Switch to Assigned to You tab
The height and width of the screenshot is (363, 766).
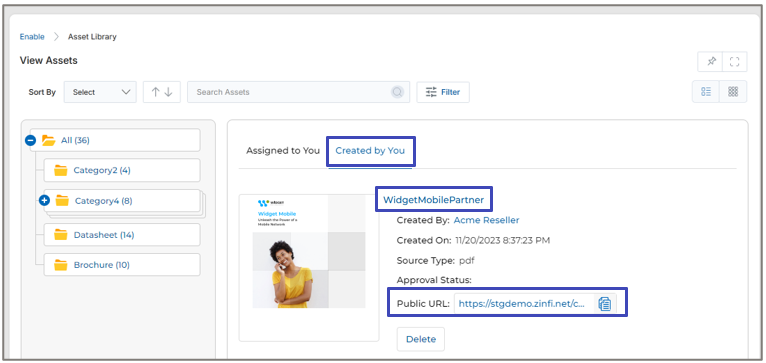coord(283,150)
